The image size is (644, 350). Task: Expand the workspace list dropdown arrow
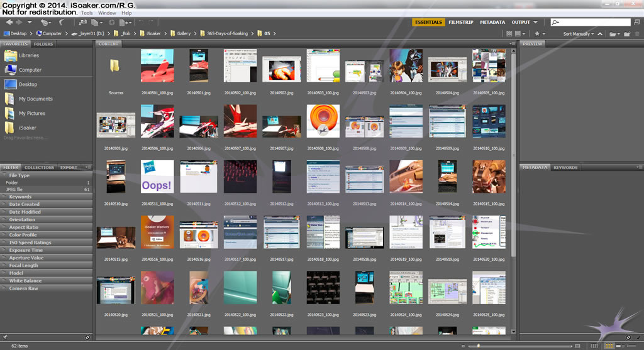pyautogui.click(x=536, y=22)
